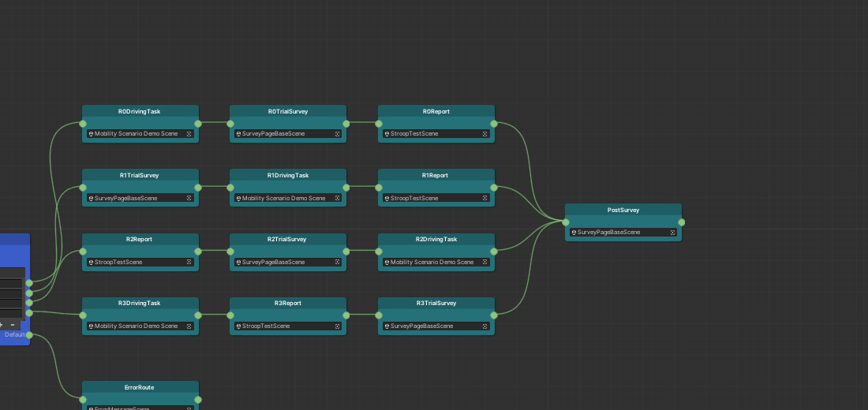The width and height of the screenshot is (868, 410).
Task: Click the R3DrivingTask input port
Action: coord(83,315)
